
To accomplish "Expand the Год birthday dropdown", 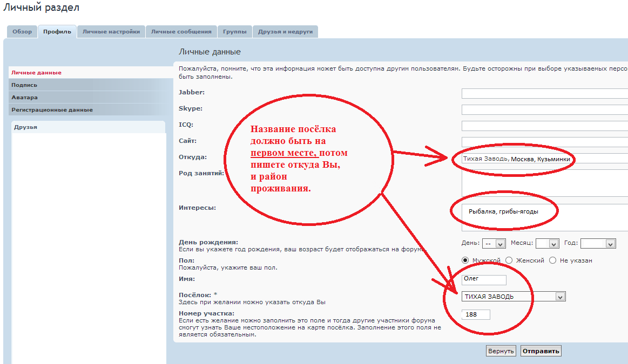I will tap(598, 243).
